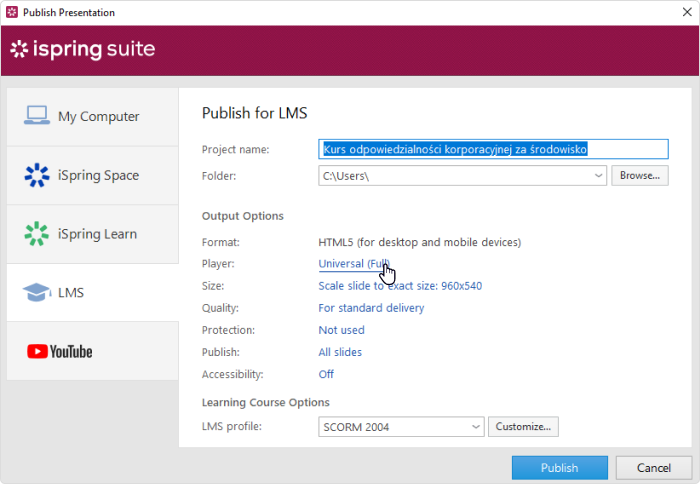Viewport: 700px width, 484px height.
Task: Click the My Computer laptop icon
Action: pyautogui.click(x=37, y=116)
